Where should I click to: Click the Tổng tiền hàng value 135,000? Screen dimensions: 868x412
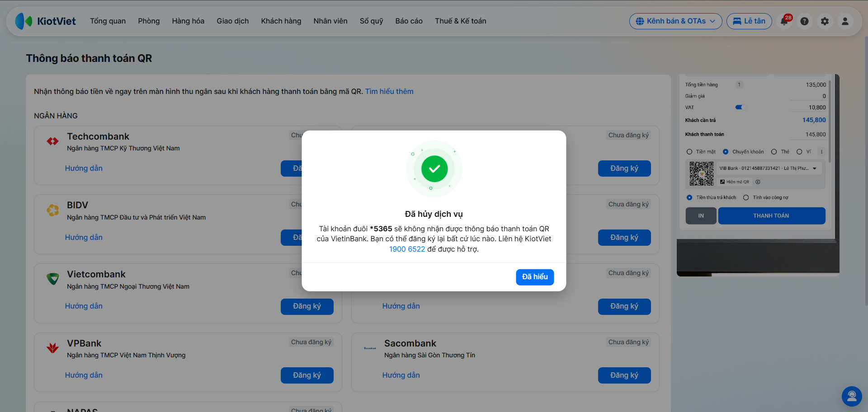(x=816, y=85)
